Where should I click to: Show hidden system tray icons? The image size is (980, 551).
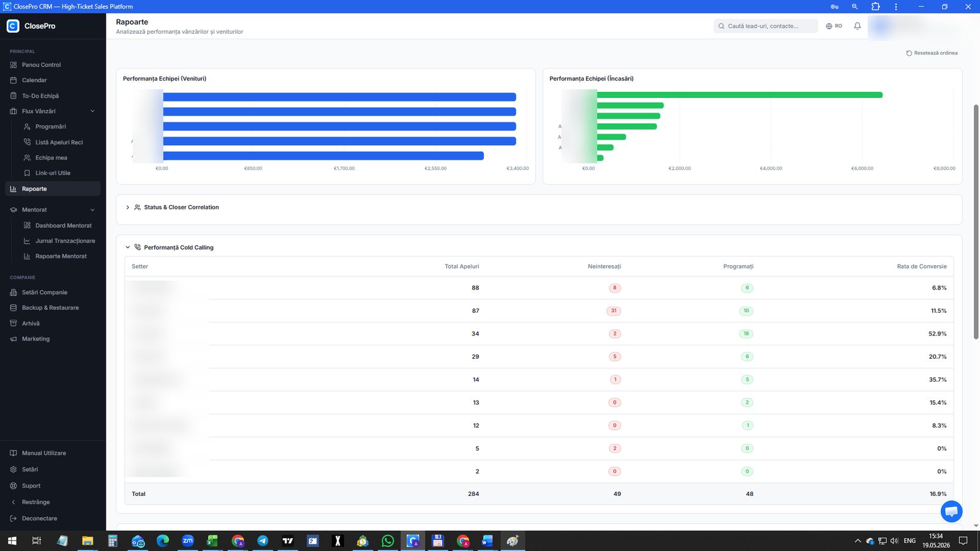click(858, 541)
